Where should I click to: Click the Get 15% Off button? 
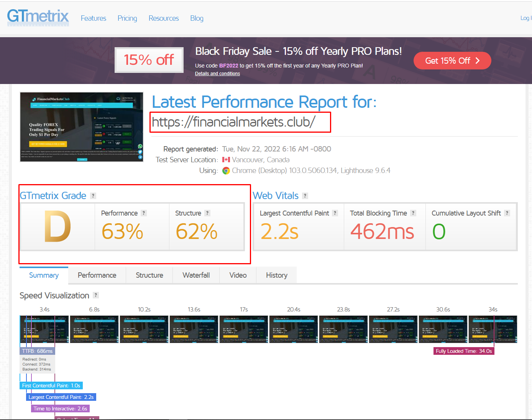(452, 61)
